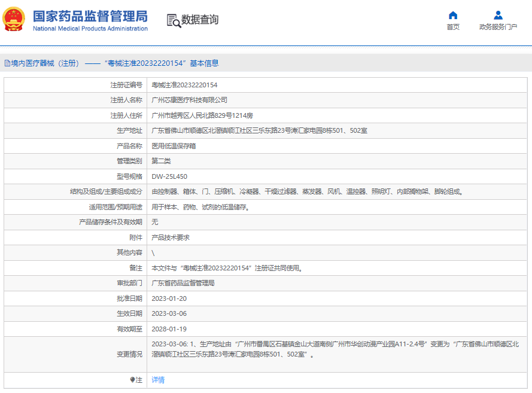Select structure composition text 由控制器、箱体
Viewport: 532px width, 393px height.
click(x=308, y=191)
